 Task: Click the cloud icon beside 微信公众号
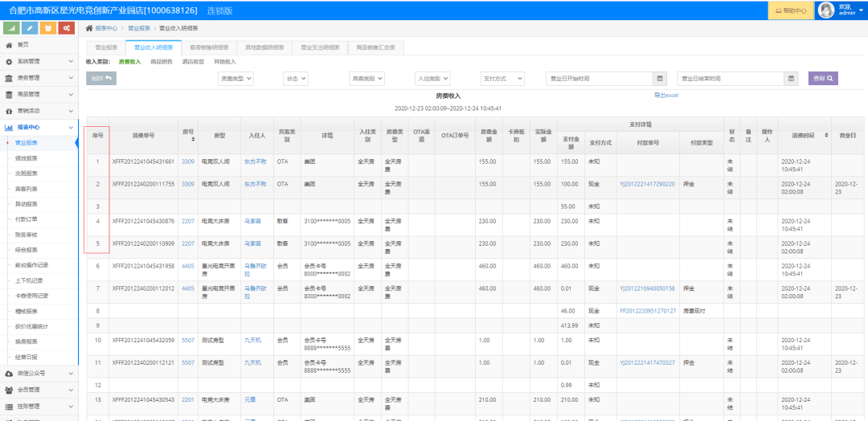pos(9,374)
